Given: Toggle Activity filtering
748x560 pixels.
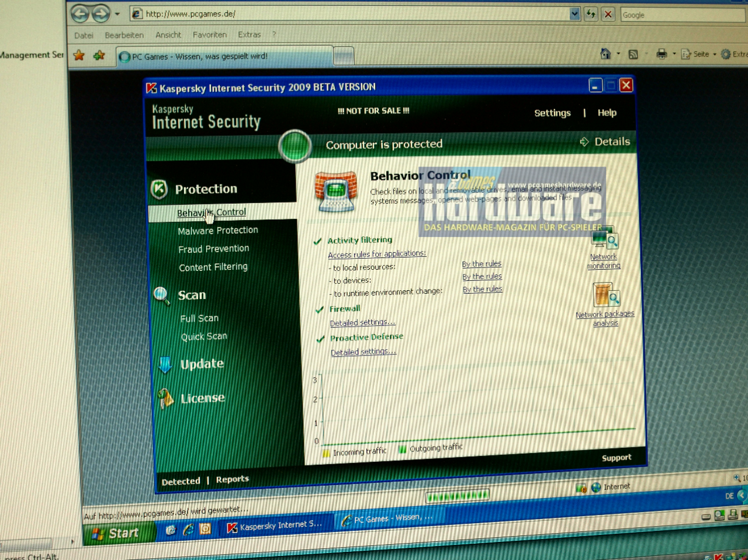Looking at the screenshot, I should (x=318, y=241).
